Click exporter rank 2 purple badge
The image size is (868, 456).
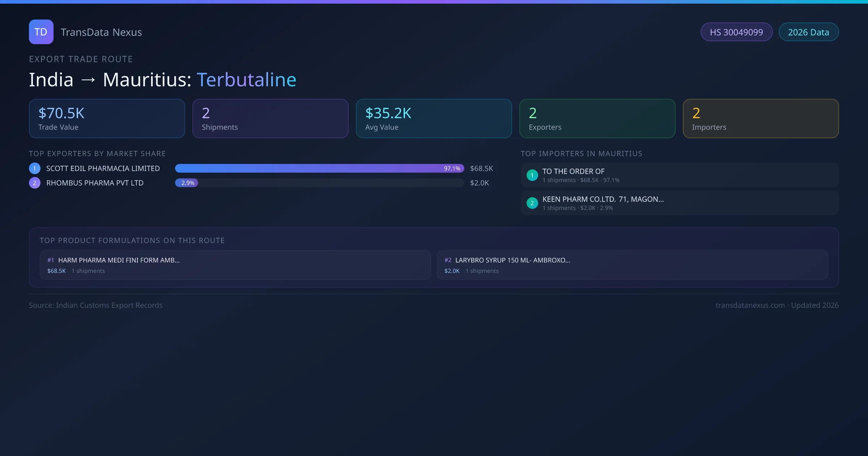coord(35,183)
